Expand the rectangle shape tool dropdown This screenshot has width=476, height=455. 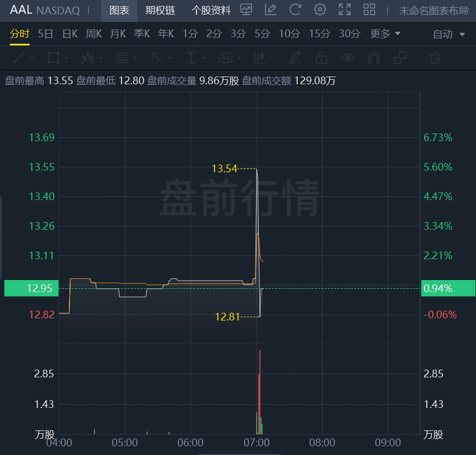pyautogui.click(x=67, y=58)
